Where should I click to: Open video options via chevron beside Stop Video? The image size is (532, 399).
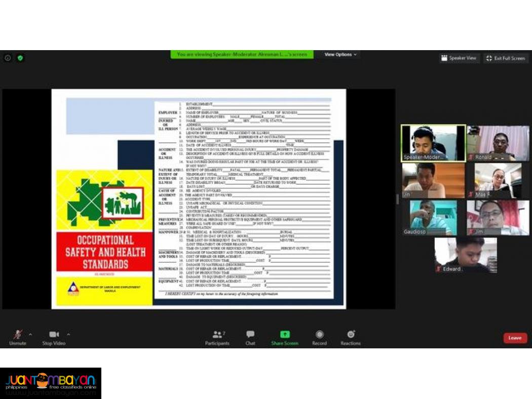click(69, 335)
